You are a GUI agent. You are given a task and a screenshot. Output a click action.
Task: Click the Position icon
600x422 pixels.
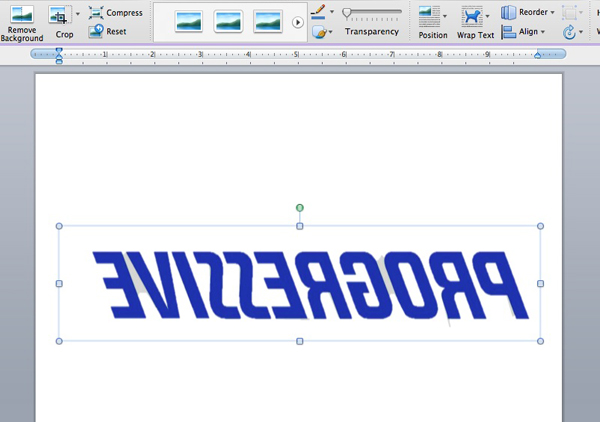429,16
